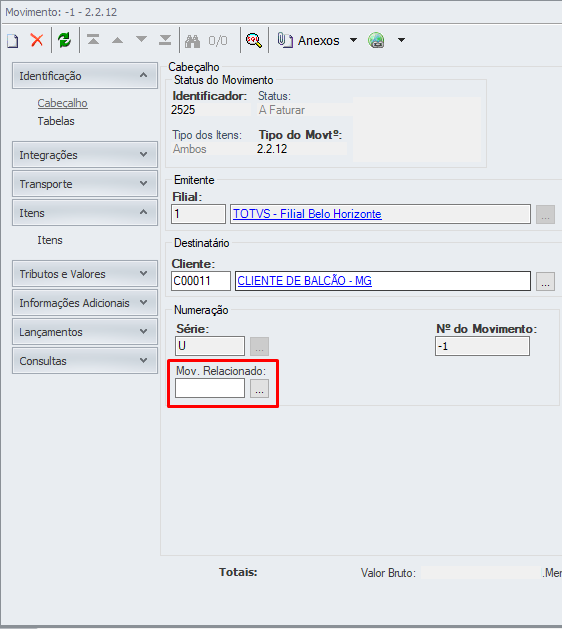The image size is (562, 629).
Task: Open the SQL magnifier query icon
Action: 254,40
